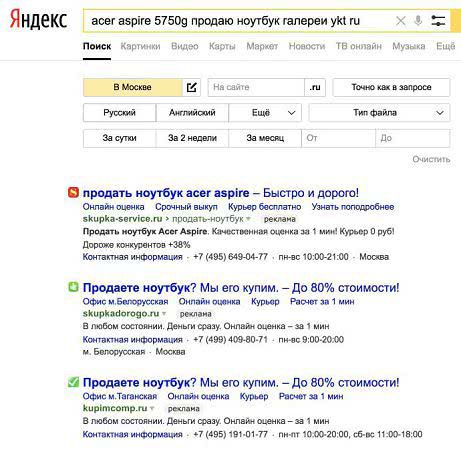
Task: Click the Очистить filters link
Action: coord(431,159)
